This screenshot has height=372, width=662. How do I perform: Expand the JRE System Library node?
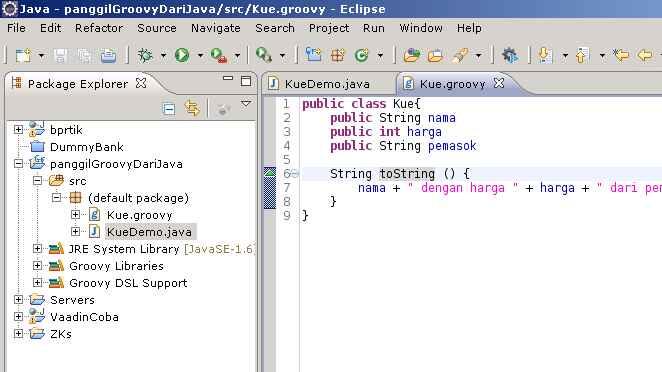[x=37, y=249]
